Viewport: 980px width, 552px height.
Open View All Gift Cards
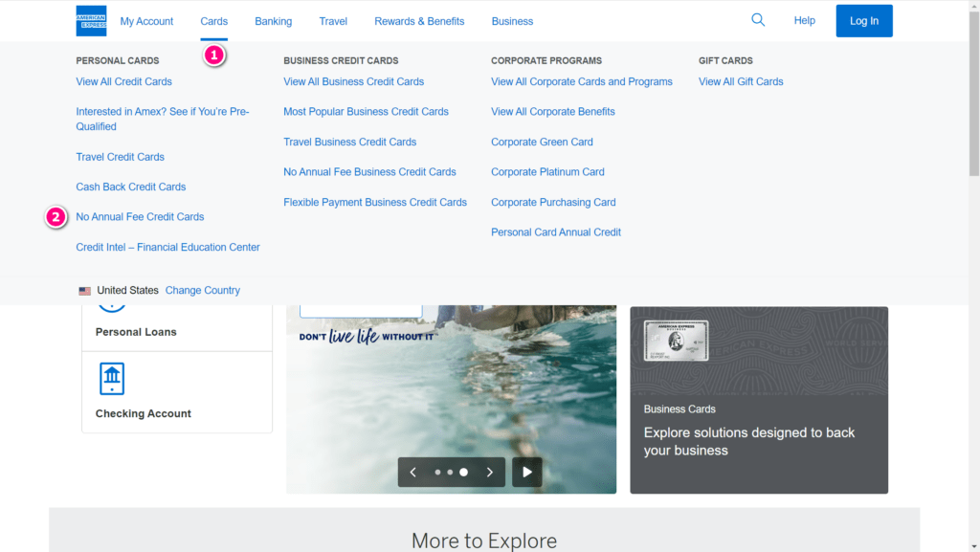(x=741, y=82)
